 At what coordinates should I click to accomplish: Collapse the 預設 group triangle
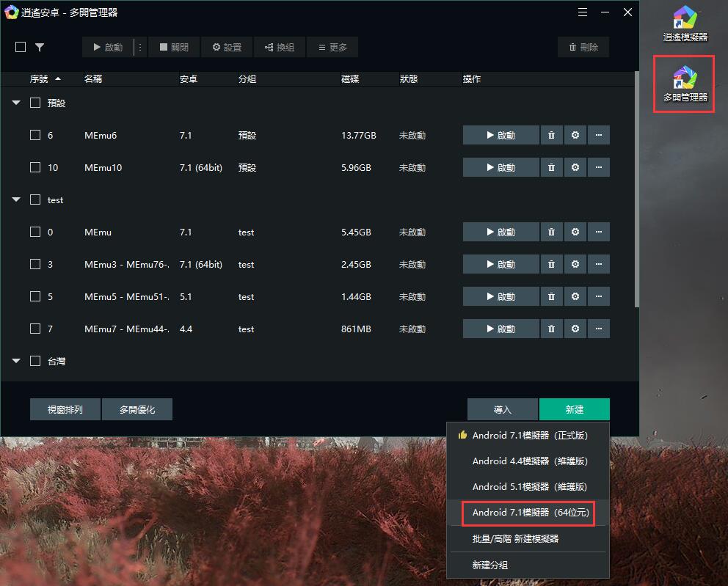pyautogui.click(x=16, y=103)
